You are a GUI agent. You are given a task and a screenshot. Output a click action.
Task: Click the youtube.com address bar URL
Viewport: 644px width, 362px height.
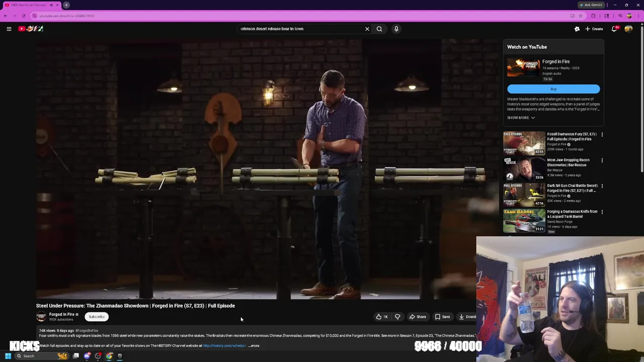pos(67,16)
